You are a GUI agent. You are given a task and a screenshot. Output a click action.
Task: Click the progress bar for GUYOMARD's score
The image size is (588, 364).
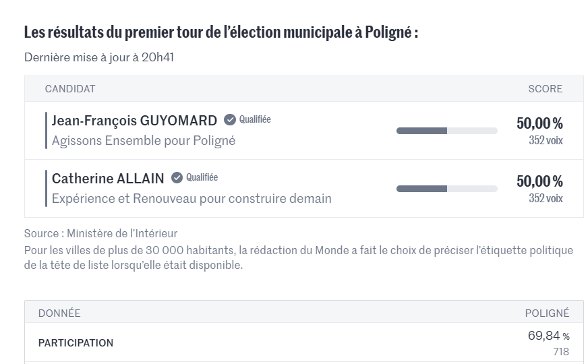pos(446,131)
